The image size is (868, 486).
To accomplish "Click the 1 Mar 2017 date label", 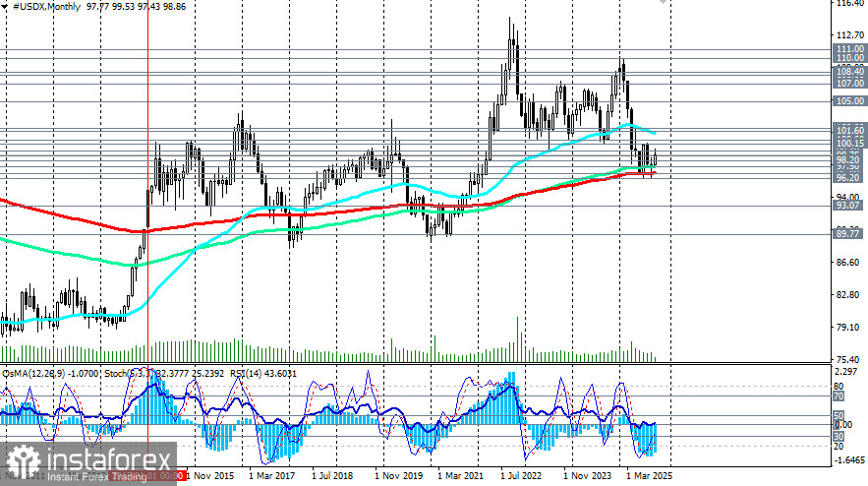I will click(272, 476).
